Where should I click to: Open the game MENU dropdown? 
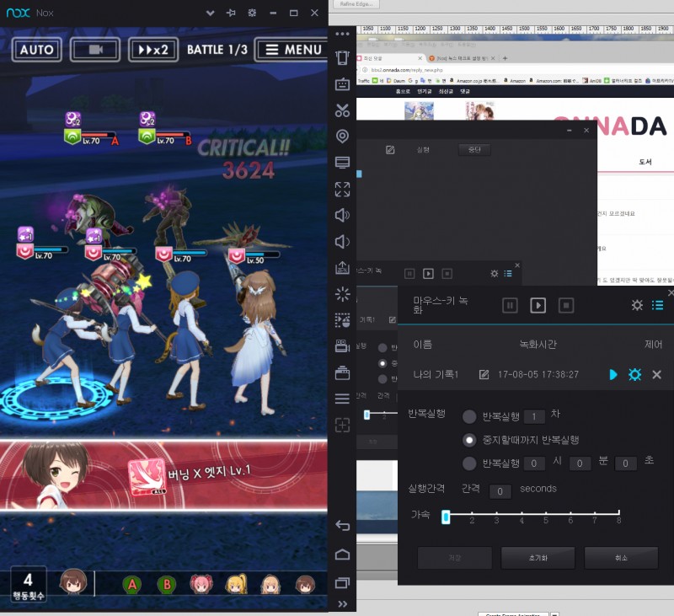click(291, 50)
